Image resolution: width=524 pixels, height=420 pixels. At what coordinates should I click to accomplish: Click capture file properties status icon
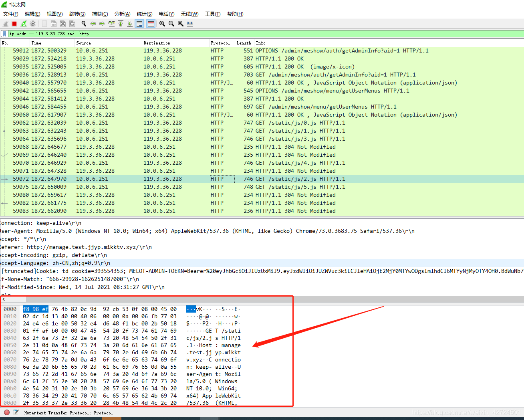(x=16, y=412)
